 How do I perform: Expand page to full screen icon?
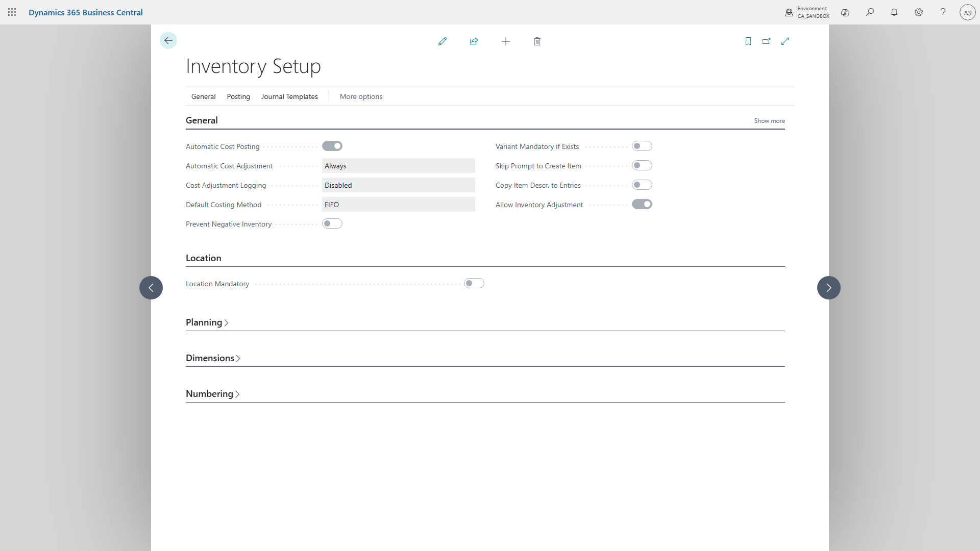tap(785, 41)
